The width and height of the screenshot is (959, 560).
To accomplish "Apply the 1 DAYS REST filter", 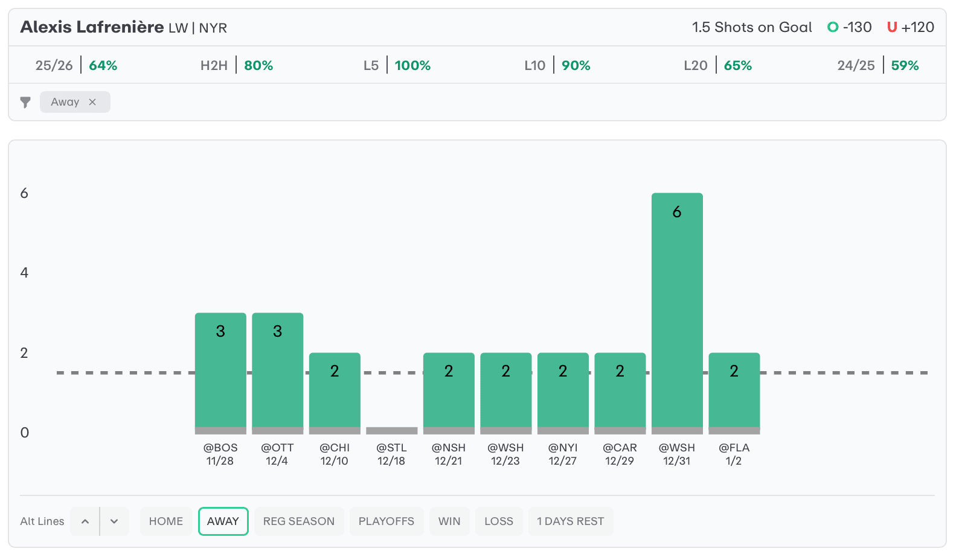I will [x=571, y=521].
